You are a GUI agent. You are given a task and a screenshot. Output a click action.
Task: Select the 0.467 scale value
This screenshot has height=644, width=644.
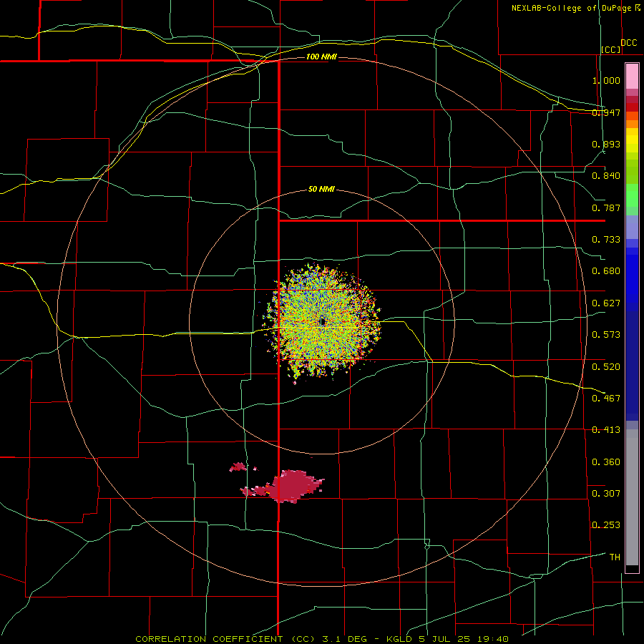pos(606,398)
